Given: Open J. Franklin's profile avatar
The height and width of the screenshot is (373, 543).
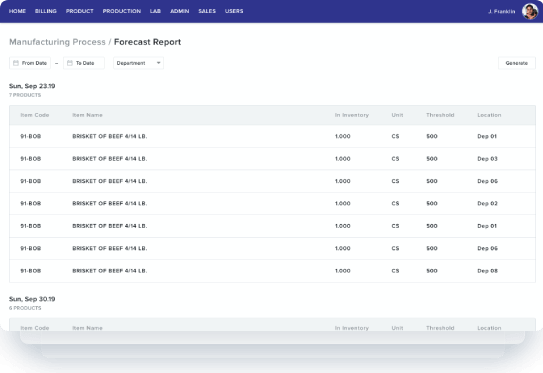Looking at the screenshot, I should [x=530, y=11].
